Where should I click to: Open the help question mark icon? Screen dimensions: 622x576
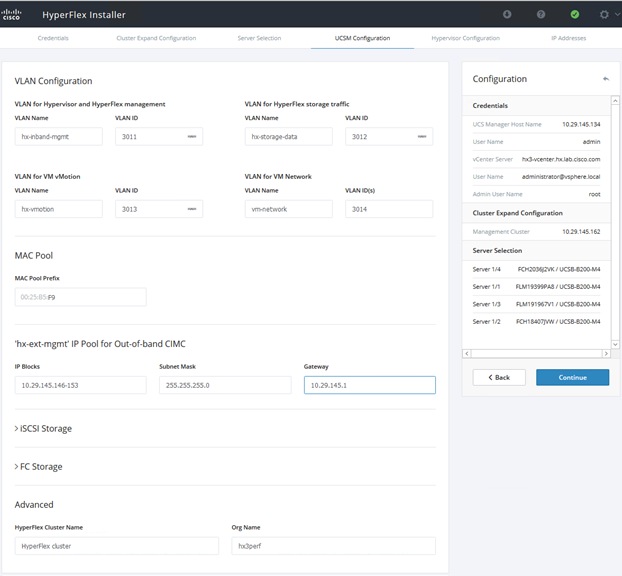click(x=541, y=15)
